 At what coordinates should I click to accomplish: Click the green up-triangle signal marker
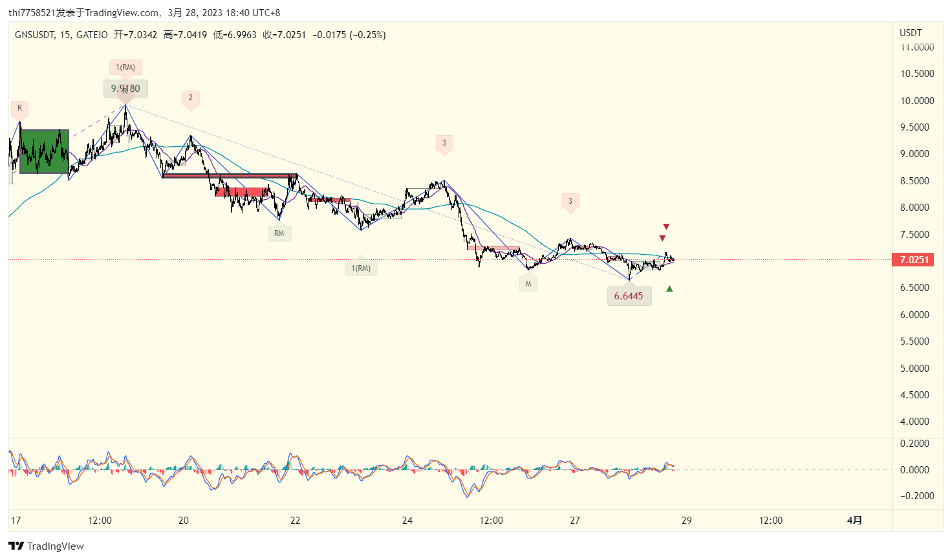tap(669, 288)
